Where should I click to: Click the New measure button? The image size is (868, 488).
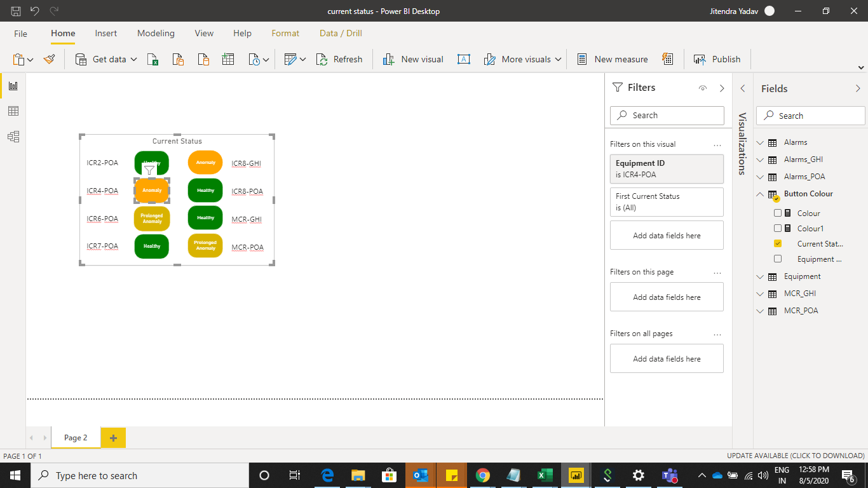coord(613,59)
